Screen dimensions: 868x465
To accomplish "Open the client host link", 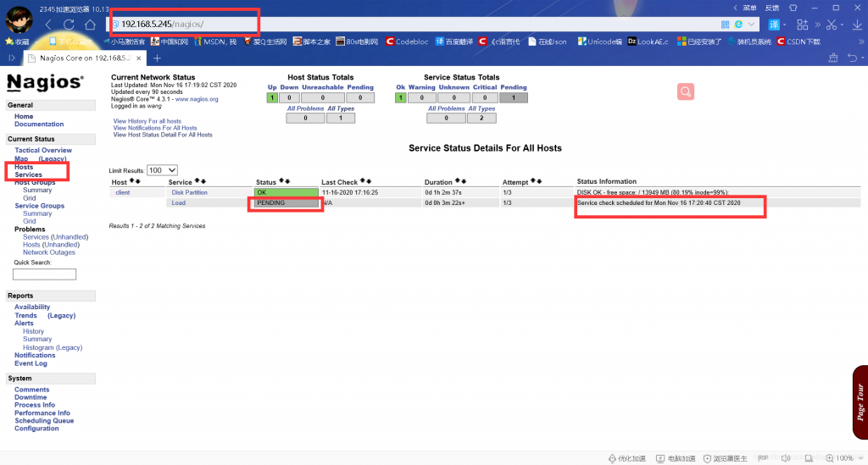I will coord(120,192).
